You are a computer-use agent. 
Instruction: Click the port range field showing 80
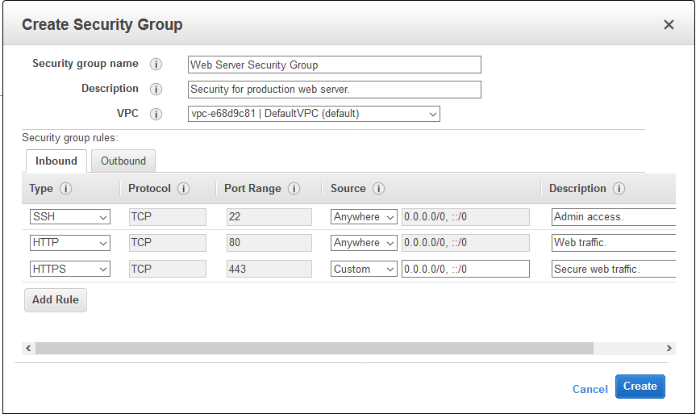click(269, 243)
